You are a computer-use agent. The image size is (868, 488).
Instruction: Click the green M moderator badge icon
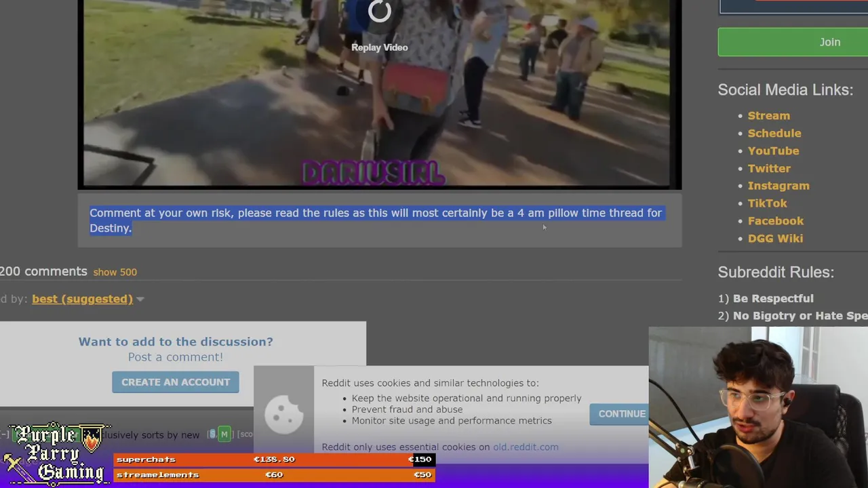pyautogui.click(x=224, y=434)
